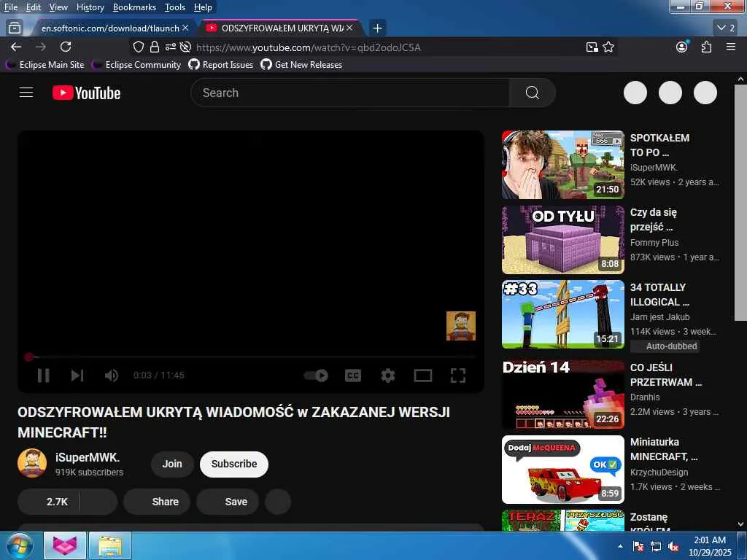
Task: Switch to theater mode
Action: (x=423, y=376)
